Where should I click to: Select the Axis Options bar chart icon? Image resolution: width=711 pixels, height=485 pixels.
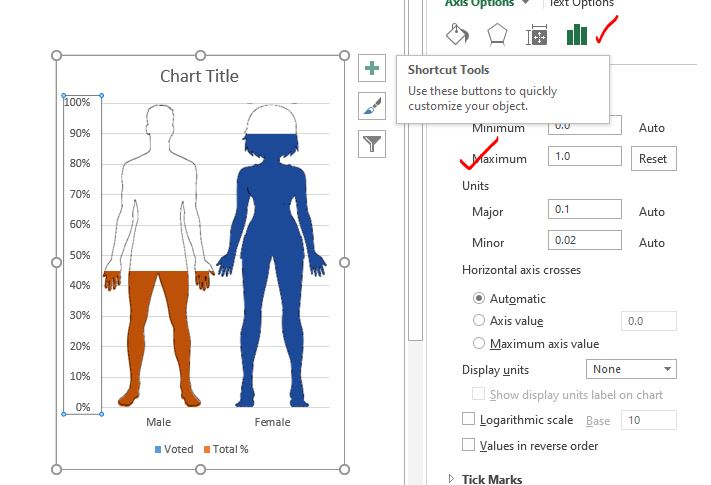[577, 35]
